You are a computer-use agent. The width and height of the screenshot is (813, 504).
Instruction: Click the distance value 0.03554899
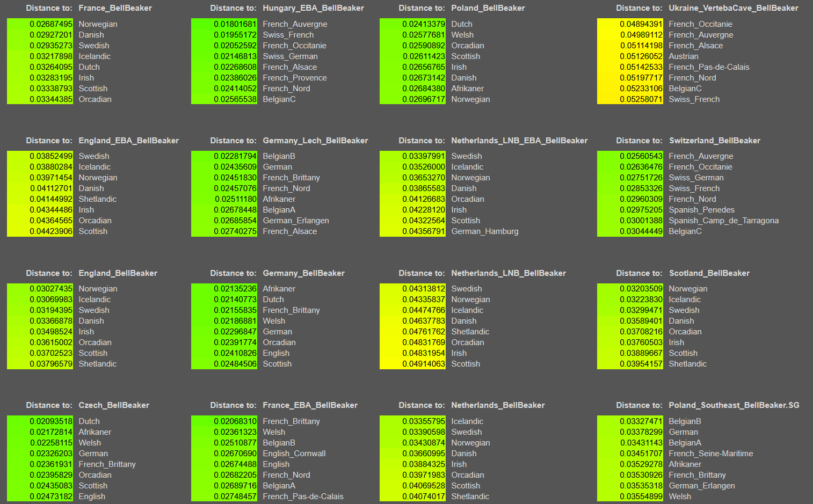[641, 496]
